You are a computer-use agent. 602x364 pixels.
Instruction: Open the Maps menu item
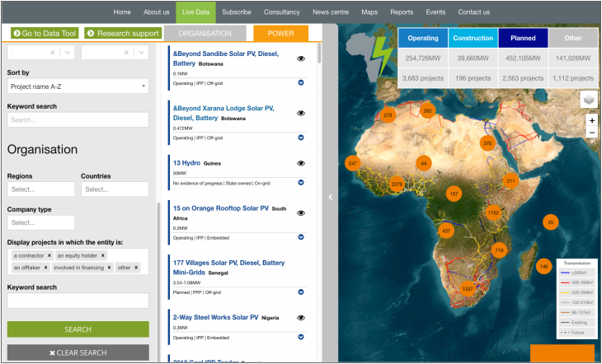(369, 12)
